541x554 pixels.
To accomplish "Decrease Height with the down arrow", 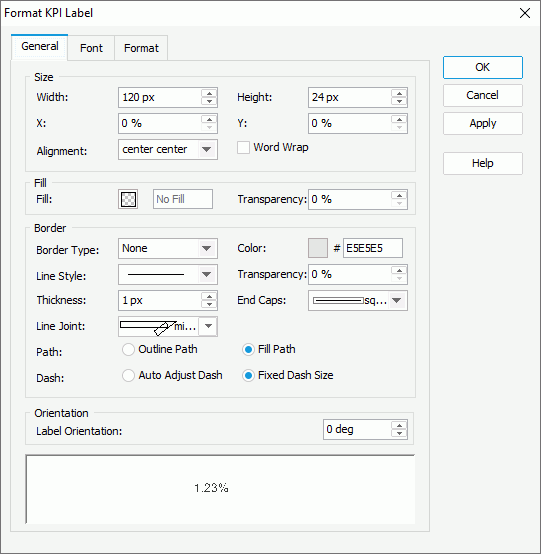I will (399, 102).
